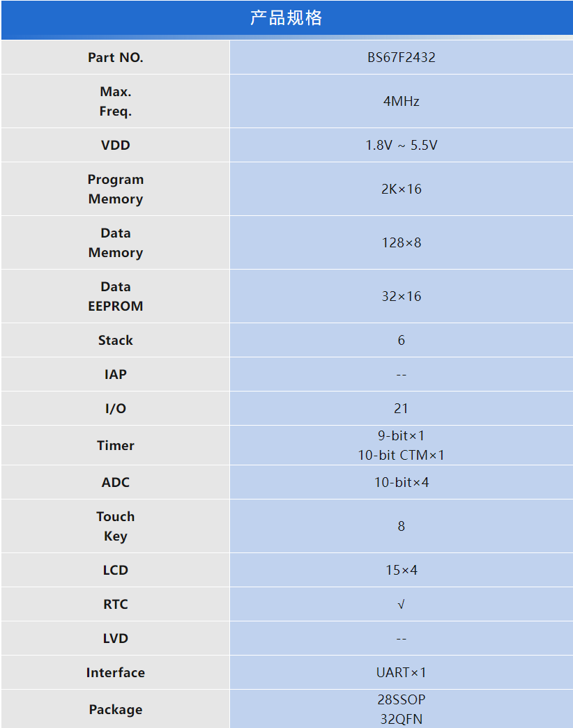Click the RTC checkmark symbol

point(401,604)
